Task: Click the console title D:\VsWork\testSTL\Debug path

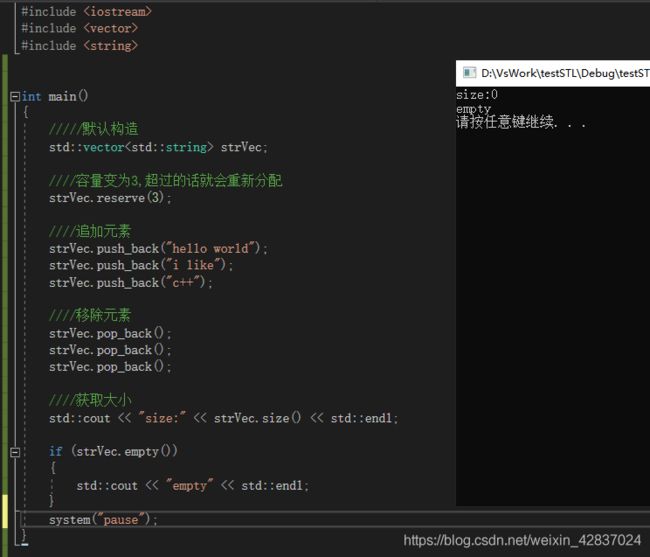Action: (565, 73)
